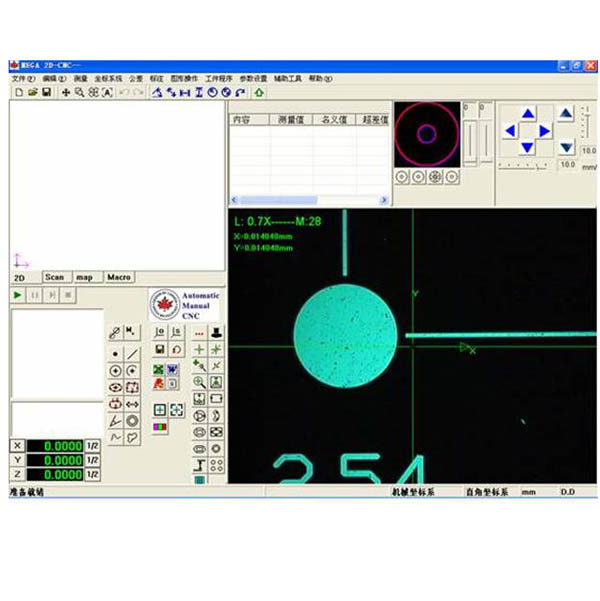The image size is (600, 601).
Task: Choose the angle measurement tool
Action: [115, 421]
